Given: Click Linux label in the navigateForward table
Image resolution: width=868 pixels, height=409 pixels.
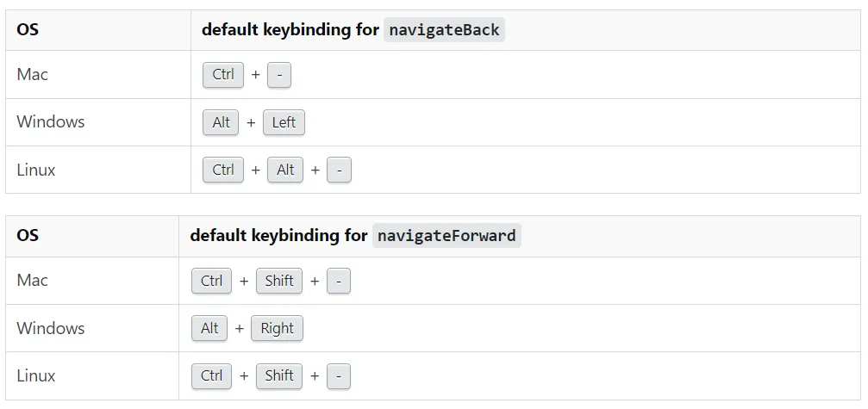Looking at the screenshot, I should [x=36, y=375].
